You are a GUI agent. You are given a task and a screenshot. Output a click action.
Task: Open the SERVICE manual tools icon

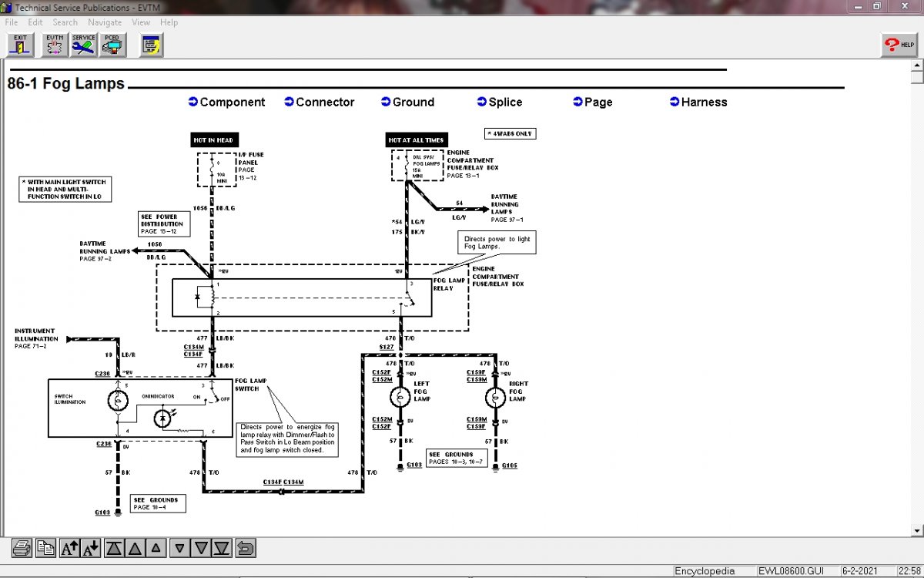84,45
